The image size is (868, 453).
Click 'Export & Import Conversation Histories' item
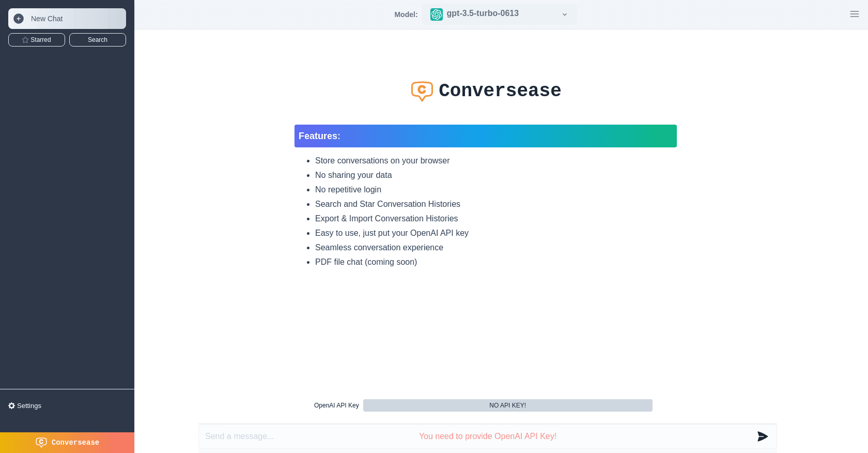tap(386, 219)
